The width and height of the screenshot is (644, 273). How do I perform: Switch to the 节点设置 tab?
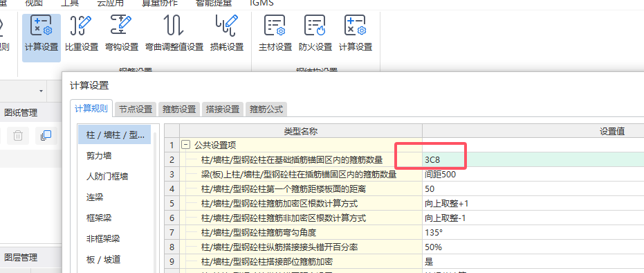tap(136, 109)
